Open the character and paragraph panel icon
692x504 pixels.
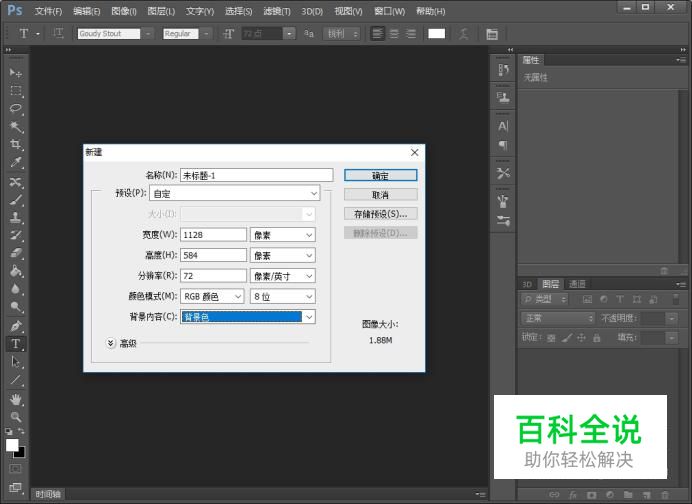pyautogui.click(x=492, y=33)
